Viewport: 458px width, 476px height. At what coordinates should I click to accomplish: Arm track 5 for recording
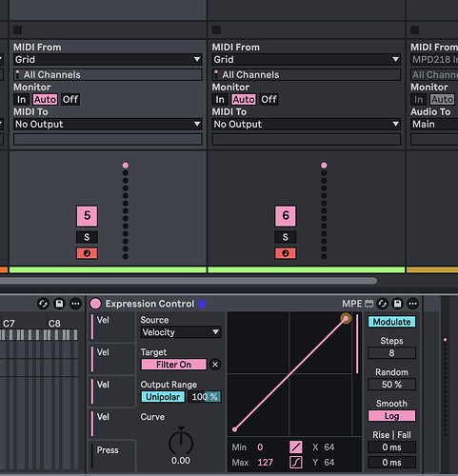(x=87, y=253)
